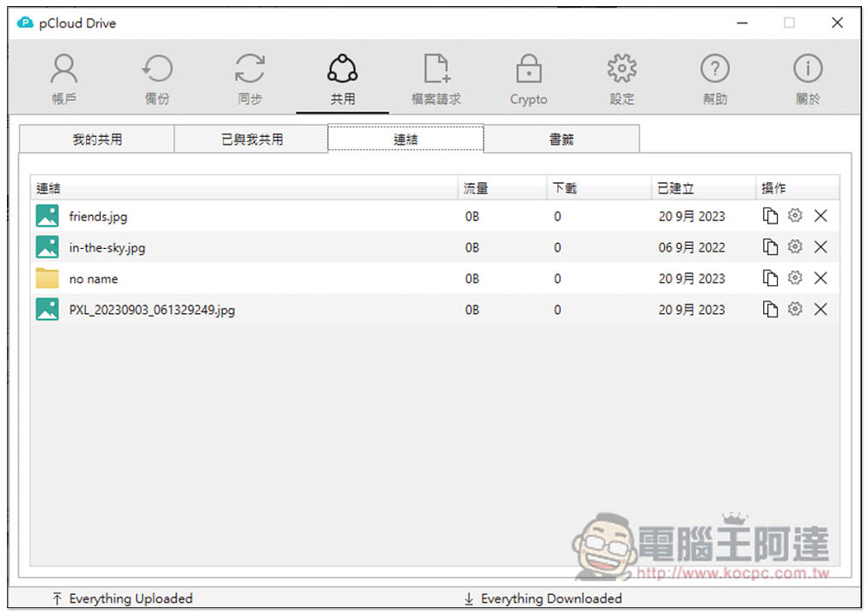The width and height of the screenshot is (868, 615).
Task: Sort by the 下載 downloads column header
Action: click(600, 188)
